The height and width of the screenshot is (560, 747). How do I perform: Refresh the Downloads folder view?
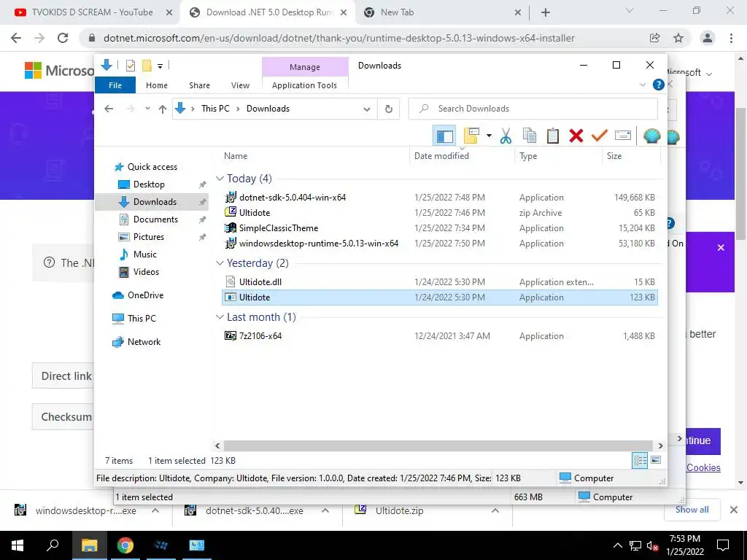389,109
